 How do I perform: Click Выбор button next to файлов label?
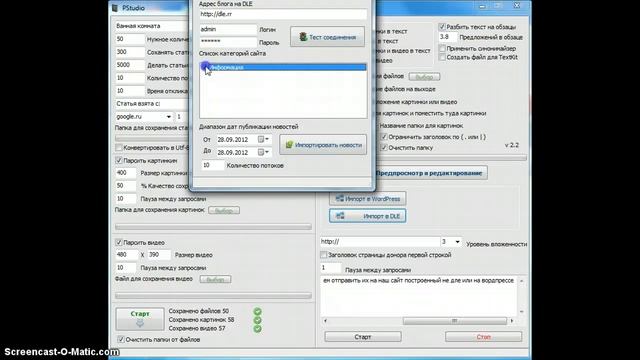click(424, 77)
